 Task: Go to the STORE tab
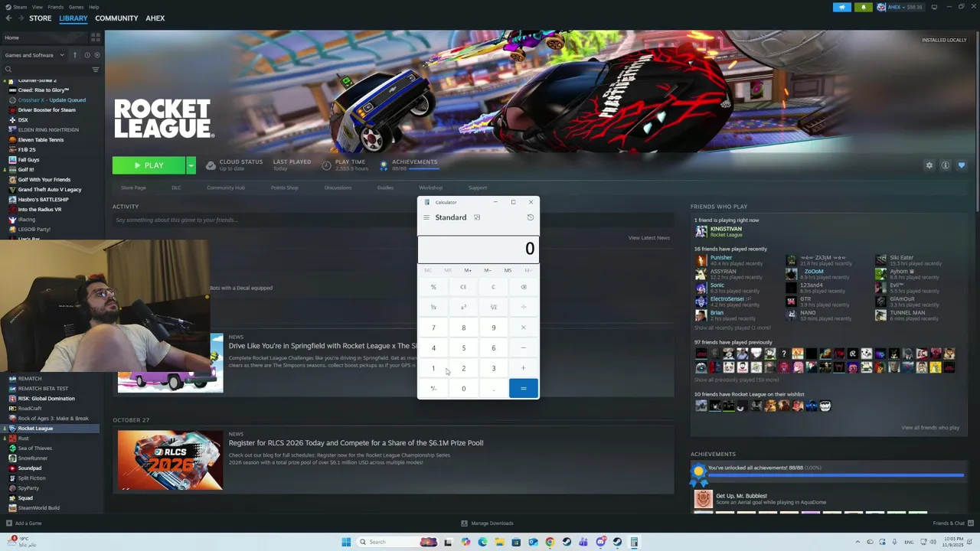[41, 18]
